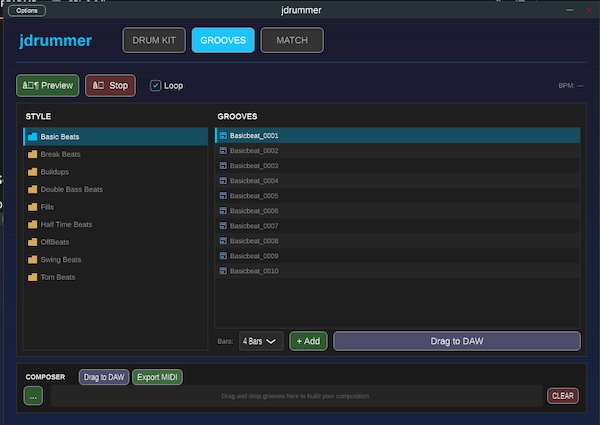Pick groove Basicbeat_0006
This screenshot has height=425, width=600.
pyautogui.click(x=398, y=211)
